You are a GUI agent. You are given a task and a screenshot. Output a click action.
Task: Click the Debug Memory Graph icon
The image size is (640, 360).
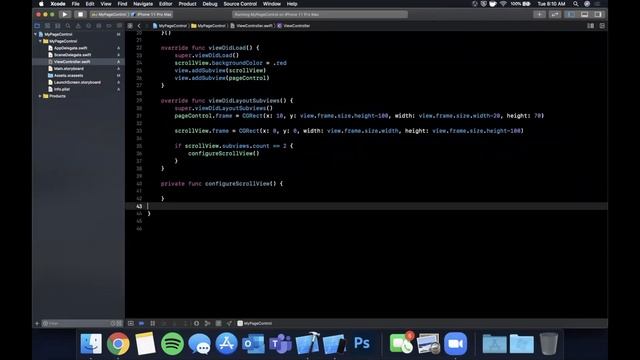click(x=207, y=323)
